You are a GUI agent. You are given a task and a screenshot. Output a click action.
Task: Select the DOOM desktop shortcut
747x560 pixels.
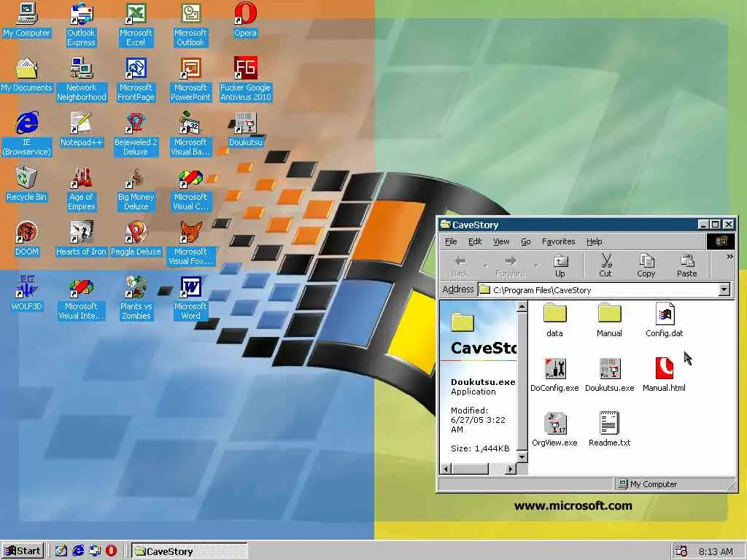point(27,239)
